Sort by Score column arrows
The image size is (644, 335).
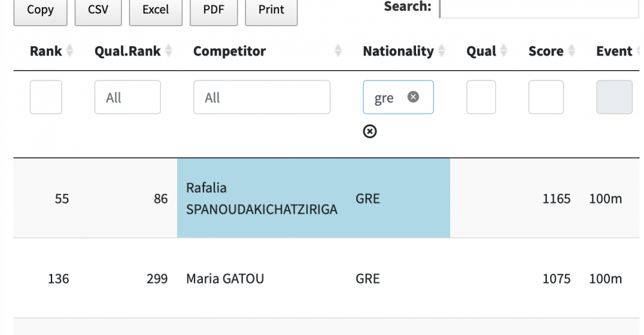[571, 52]
